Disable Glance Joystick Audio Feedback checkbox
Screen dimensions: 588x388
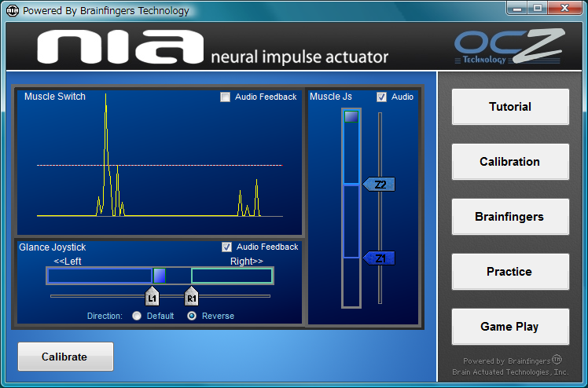pos(226,247)
